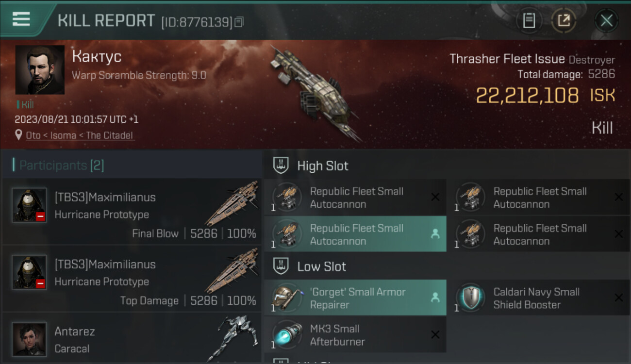This screenshot has width=631, height=364.
Task: Open the kill report clipboard icon
Action: point(529,21)
